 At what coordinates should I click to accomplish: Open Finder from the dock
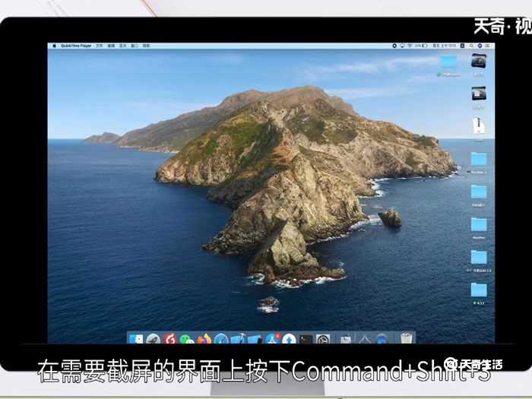pos(136,339)
